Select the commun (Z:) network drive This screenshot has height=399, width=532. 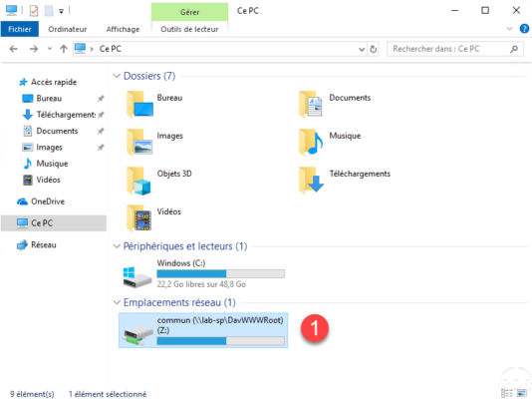(x=203, y=330)
